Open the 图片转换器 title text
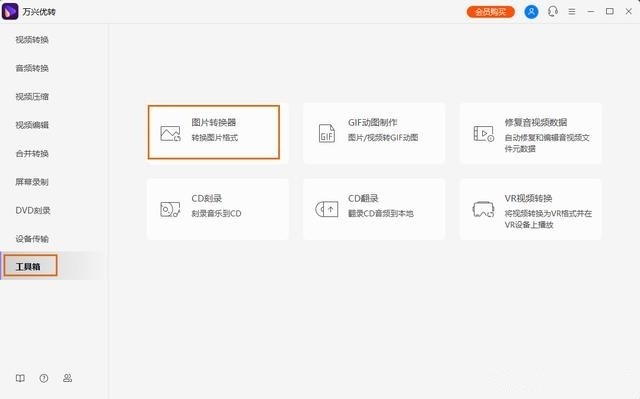Image resolution: width=640 pixels, height=399 pixels. [214, 122]
